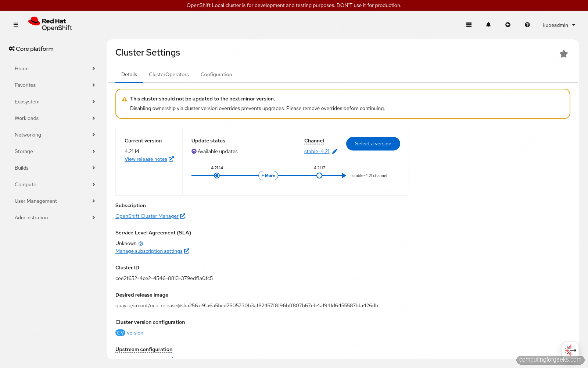Switch to the Configuration tab

[216, 74]
